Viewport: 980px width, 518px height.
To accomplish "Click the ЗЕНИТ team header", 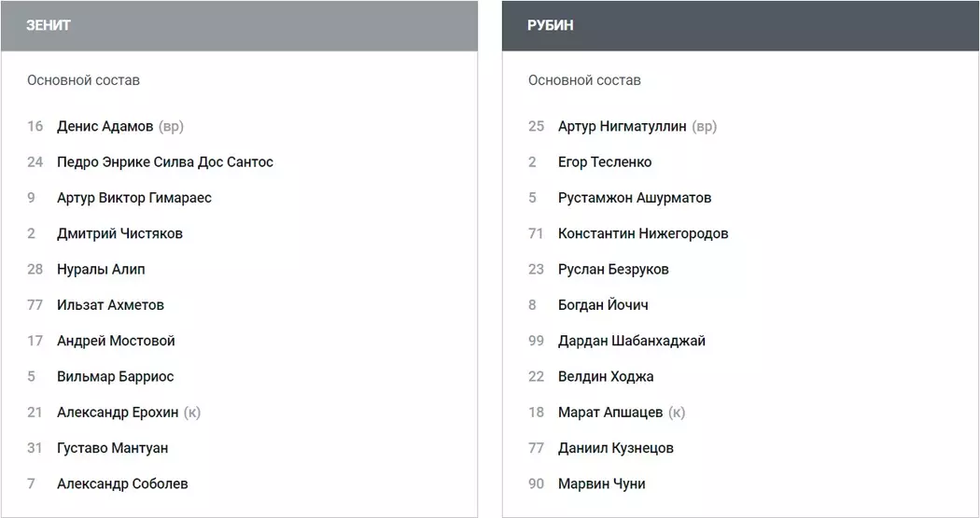I will [49, 25].
